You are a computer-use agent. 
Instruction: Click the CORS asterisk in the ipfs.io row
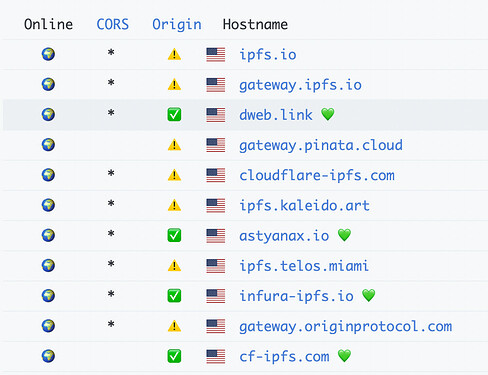[111, 52]
